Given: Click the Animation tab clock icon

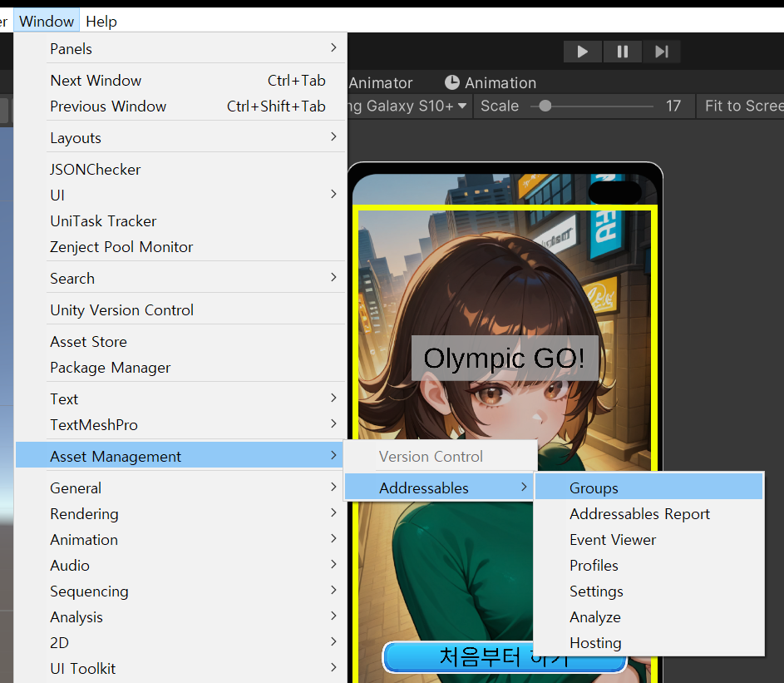Looking at the screenshot, I should tap(452, 82).
